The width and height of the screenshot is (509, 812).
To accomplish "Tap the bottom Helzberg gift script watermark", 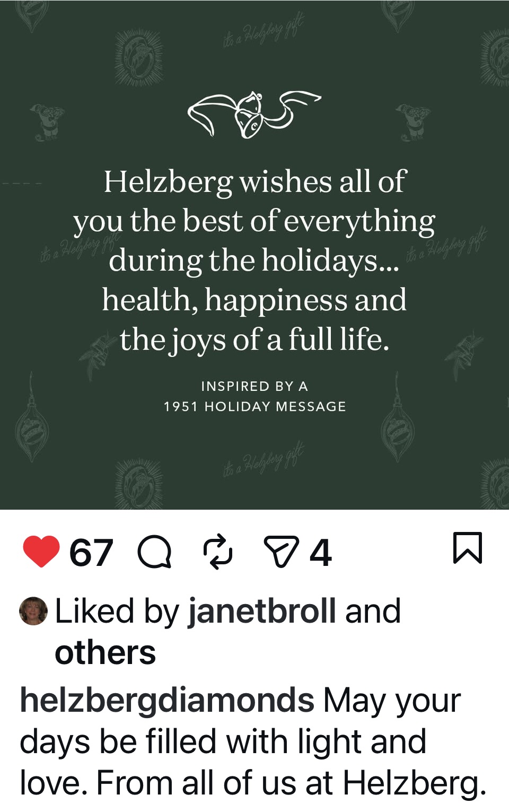I will pyautogui.click(x=264, y=459).
